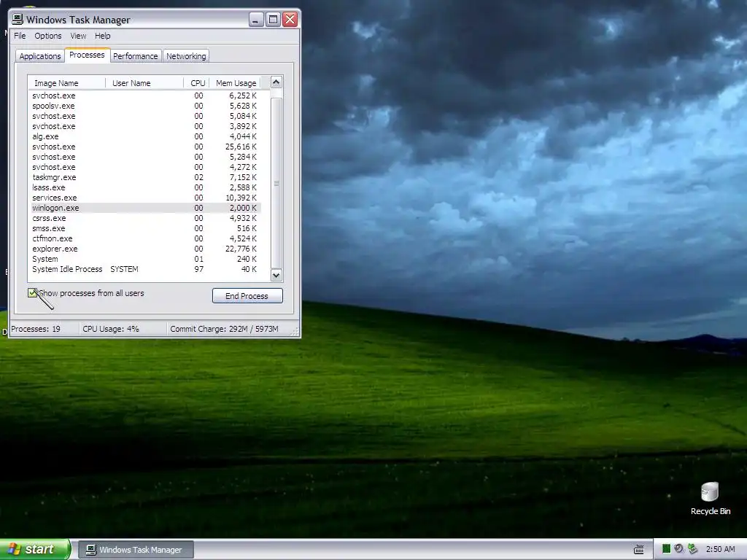The height and width of the screenshot is (560, 747).
Task: Select svchost.exe using 6,252 K
Action: 145,96
